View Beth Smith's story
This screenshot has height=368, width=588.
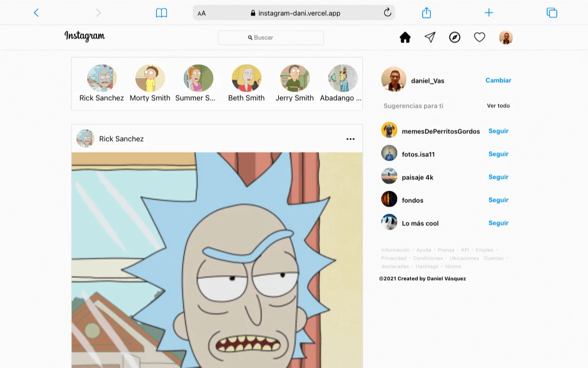click(247, 78)
